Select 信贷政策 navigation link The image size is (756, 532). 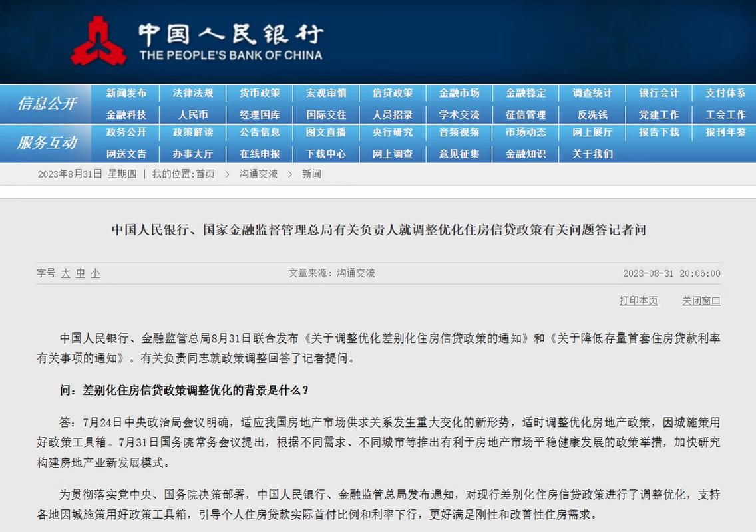(x=393, y=93)
